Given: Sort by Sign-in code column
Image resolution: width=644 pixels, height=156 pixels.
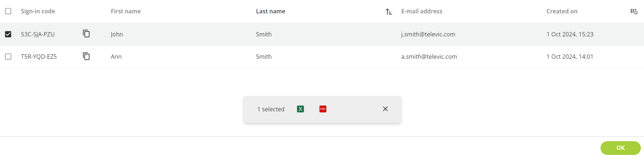Looking at the screenshot, I should click(x=38, y=11).
